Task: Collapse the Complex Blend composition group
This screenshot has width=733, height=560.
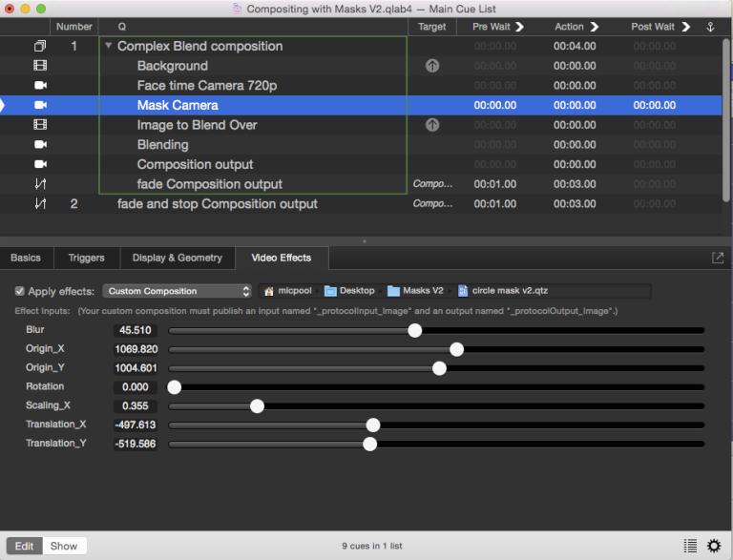Action: (109, 46)
